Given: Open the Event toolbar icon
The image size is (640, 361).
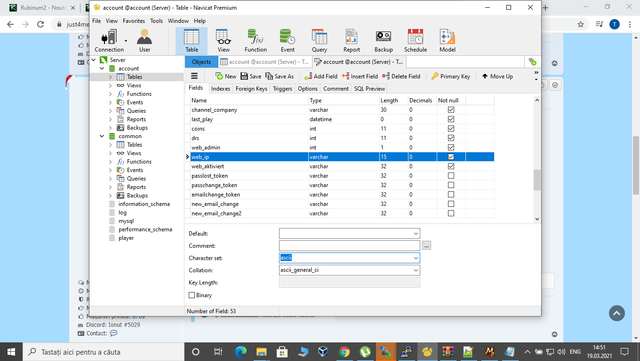Looking at the screenshot, I should 287,41.
